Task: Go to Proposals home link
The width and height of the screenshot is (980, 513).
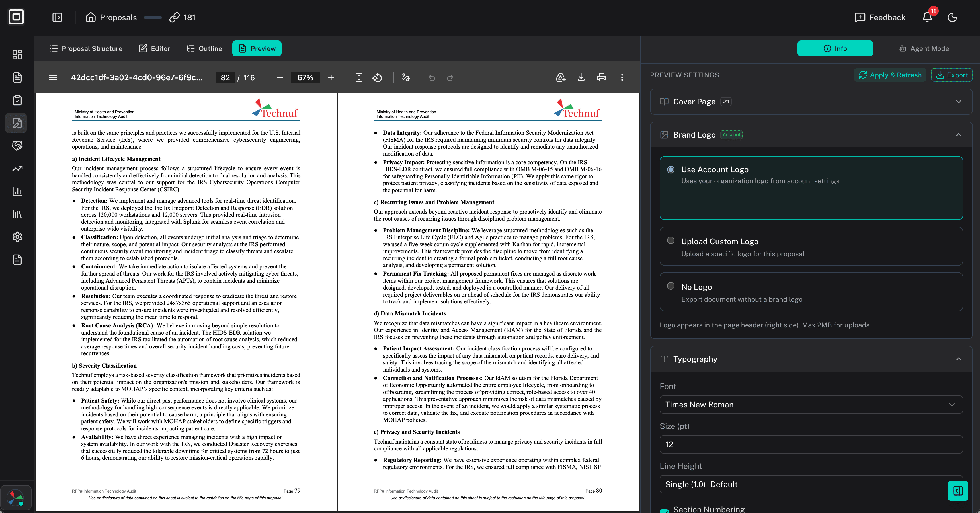Action: (111, 17)
